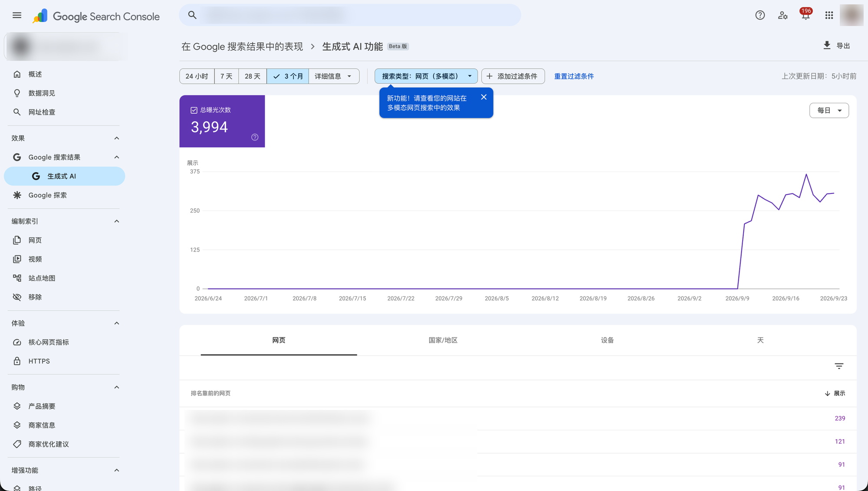Click 上次更新日期 status text

[x=819, y=76]
